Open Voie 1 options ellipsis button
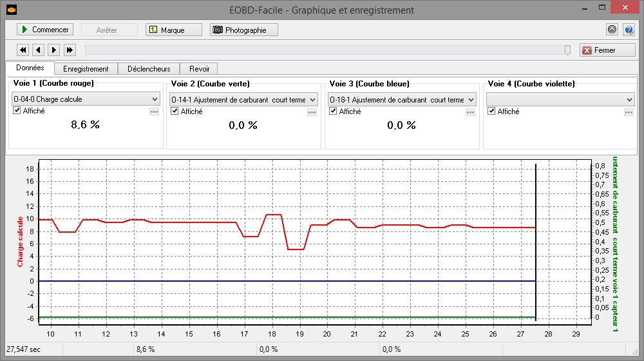Viewport: 644px width, 361px height. [154, 112]
